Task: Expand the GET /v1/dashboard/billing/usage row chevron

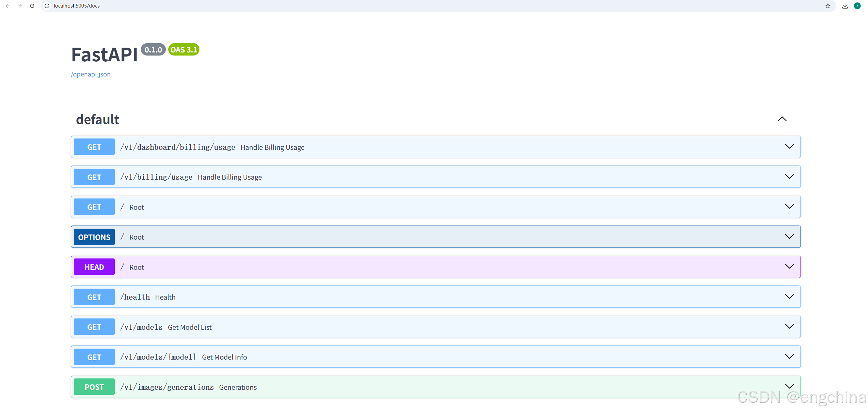Action: tap(790, 147)
